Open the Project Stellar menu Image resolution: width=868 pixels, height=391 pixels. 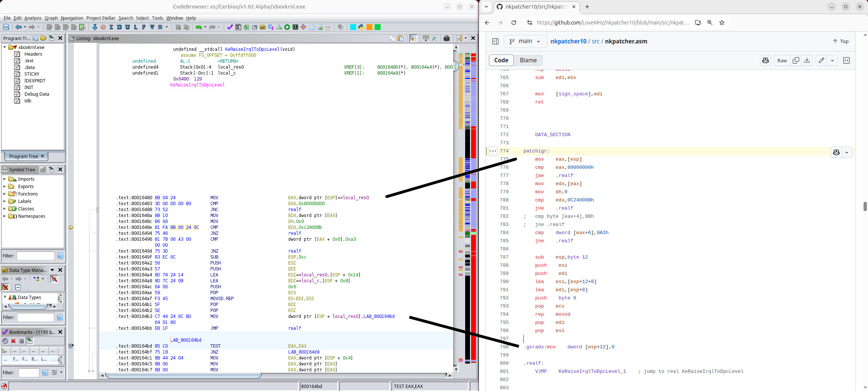[101, 18]
